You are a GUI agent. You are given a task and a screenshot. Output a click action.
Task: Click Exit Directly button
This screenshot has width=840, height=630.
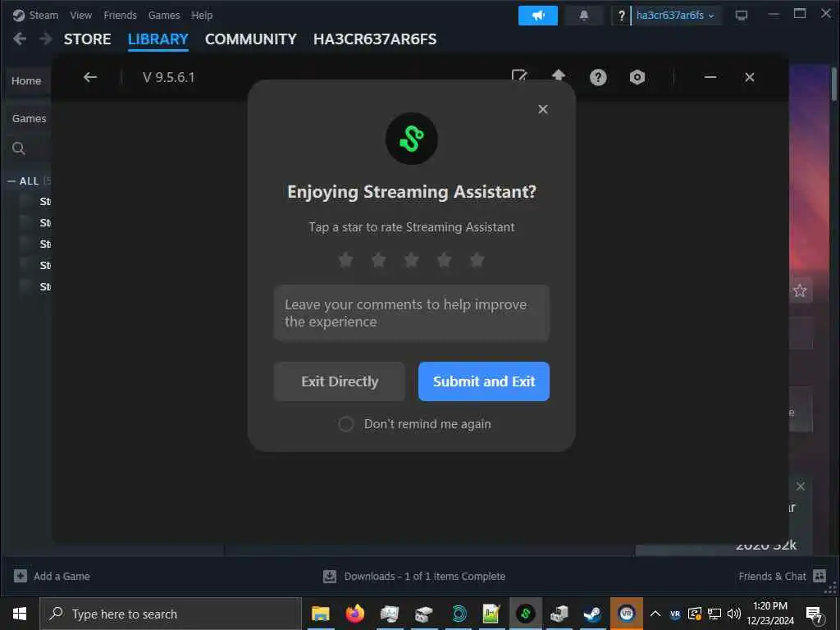pyautogui.click(x=339, y=381)
